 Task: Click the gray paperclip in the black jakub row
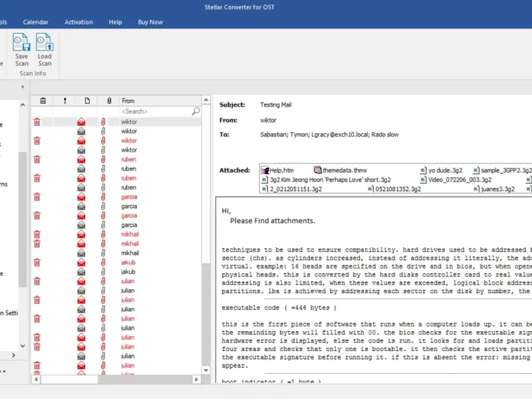pos(103,272)
